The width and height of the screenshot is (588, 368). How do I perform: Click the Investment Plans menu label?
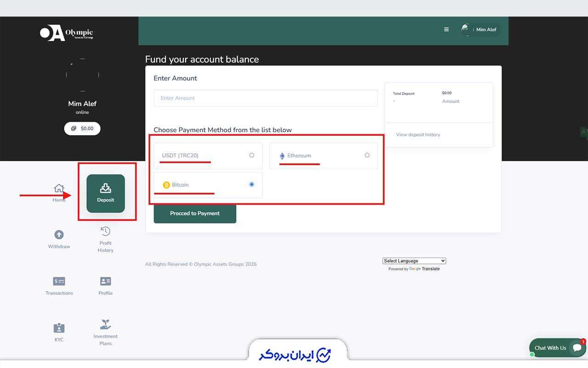(106, 340)
